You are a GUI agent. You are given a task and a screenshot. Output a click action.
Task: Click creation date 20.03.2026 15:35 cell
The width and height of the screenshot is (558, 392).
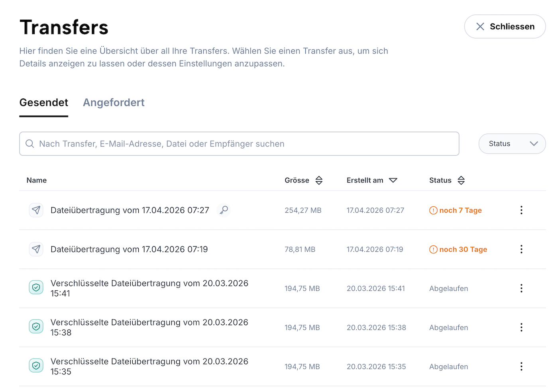point(376,367)
